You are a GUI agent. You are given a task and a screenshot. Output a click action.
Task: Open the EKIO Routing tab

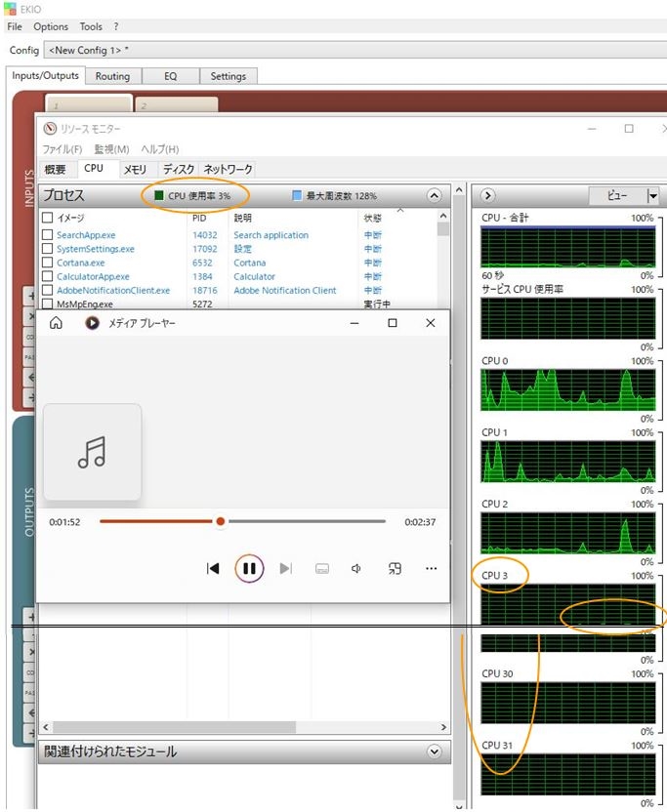(112, 76)
